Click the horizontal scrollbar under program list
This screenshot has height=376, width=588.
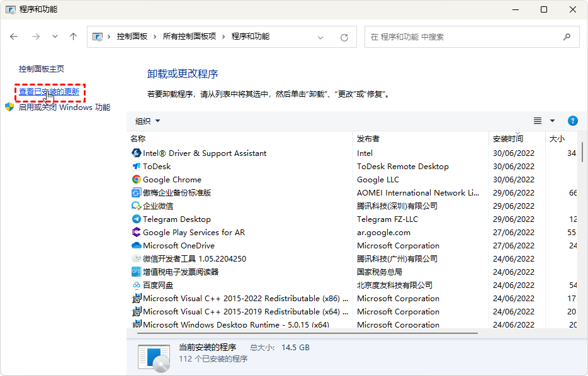302,333
